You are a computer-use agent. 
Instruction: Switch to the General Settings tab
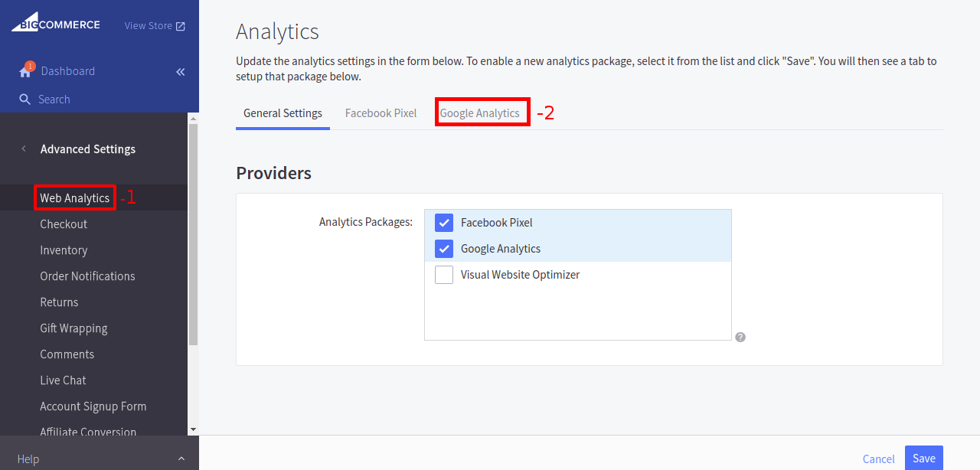(283, 113)
